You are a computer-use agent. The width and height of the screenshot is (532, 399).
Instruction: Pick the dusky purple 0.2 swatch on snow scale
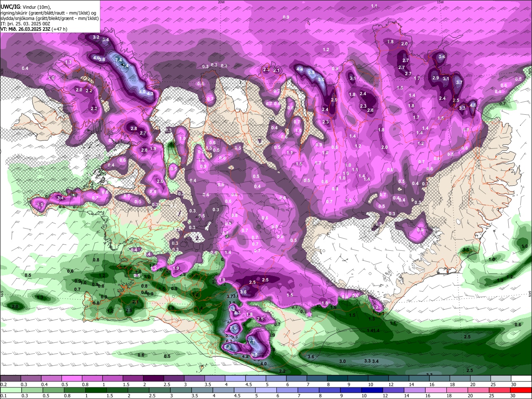click(10, 379)
